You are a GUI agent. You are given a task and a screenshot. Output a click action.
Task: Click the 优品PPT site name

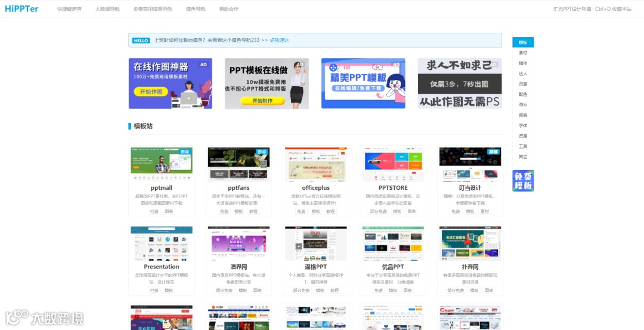(x=393, y=267)
